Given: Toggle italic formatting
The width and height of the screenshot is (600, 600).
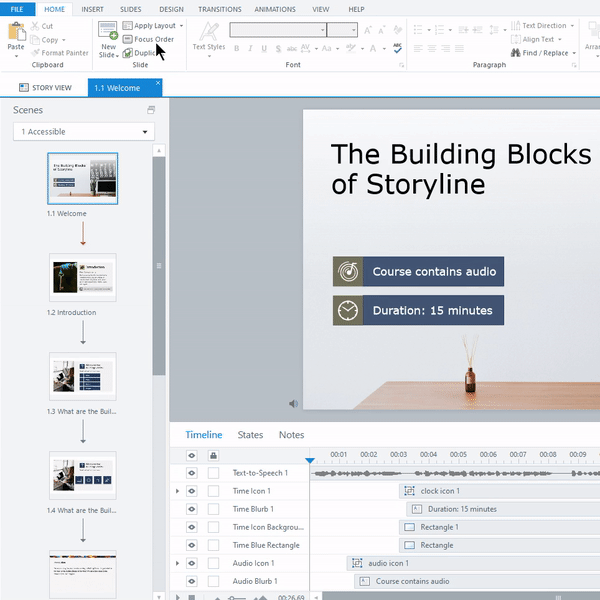Looking at the screenshot, I should click(x=250, y=49).
